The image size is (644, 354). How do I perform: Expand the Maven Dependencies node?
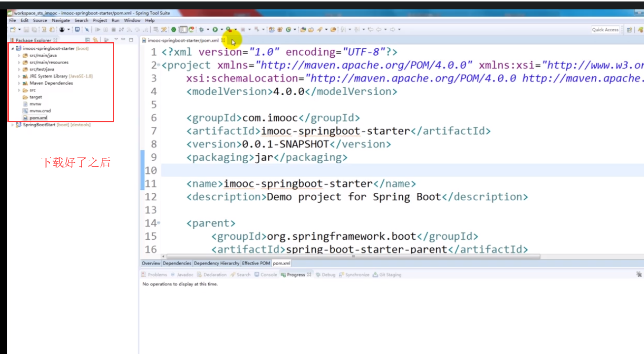(19, 83)
